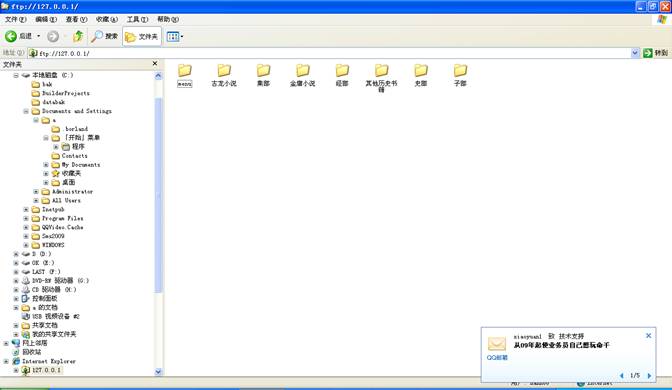Viewport: 672px width, 390px height.
Task: Collapse the Documents and Settings tree node
Action: pos(26,111)
